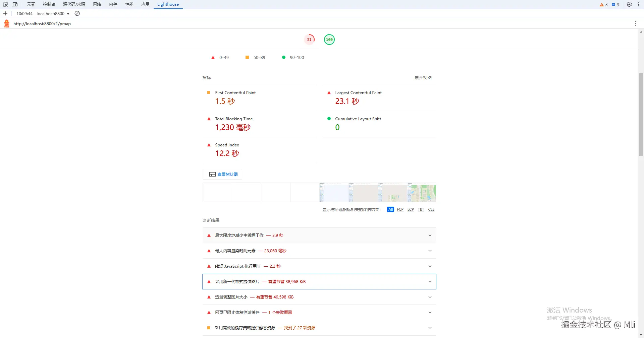Viewport: 644px width, 338px height.
Task: Filter audits by TBT
Action: 421,209
